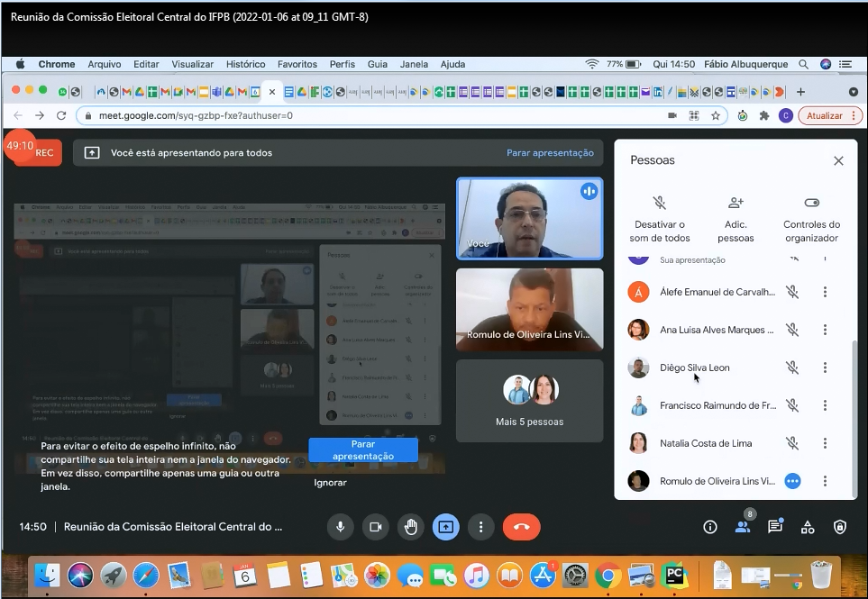Open meeting details info icon
Viewport: 868px width, 599px height.
tap(710, 527)
